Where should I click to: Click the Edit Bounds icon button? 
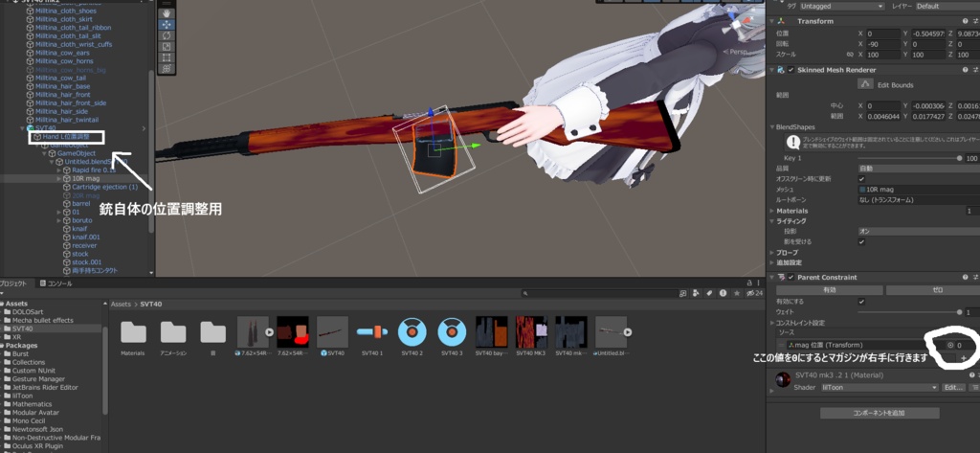click(865, 84)
